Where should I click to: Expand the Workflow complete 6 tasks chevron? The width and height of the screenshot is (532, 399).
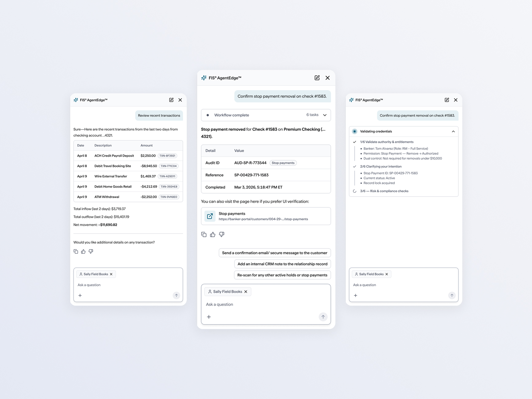pyautogui.click(x=325, y=115)
